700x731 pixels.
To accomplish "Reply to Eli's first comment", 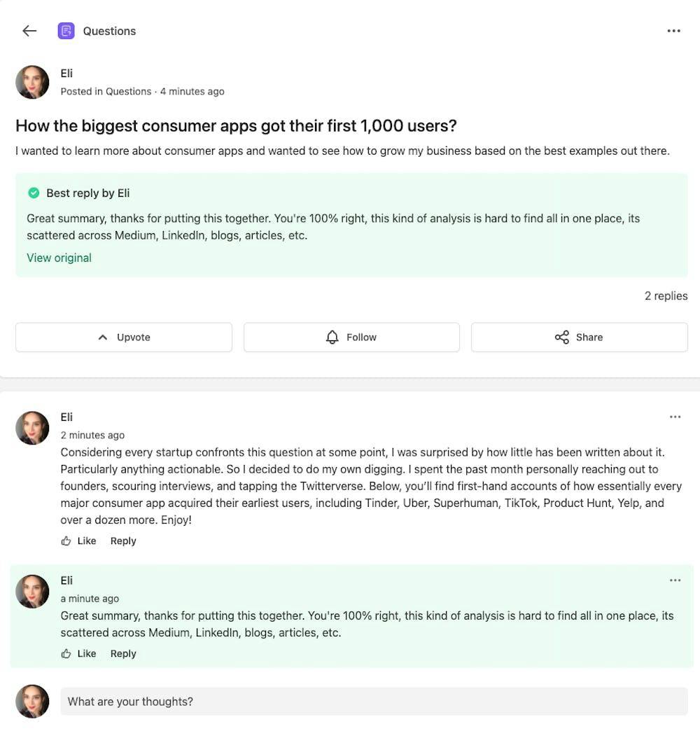I will [x=123, y=541].
